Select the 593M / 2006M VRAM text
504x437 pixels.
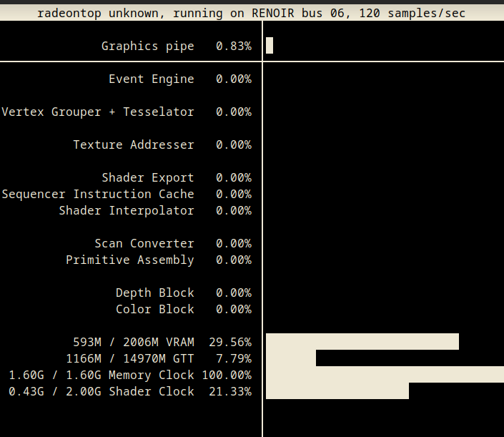click(134, 342)
